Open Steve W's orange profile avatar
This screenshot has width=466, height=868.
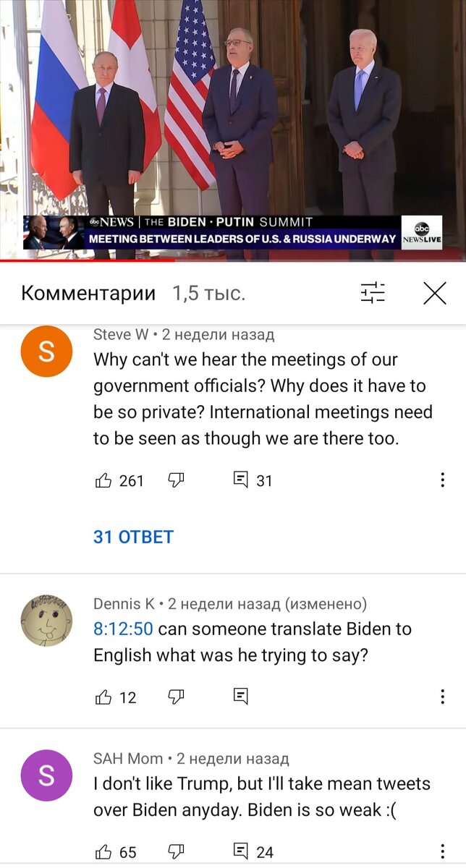pos(46,352)
